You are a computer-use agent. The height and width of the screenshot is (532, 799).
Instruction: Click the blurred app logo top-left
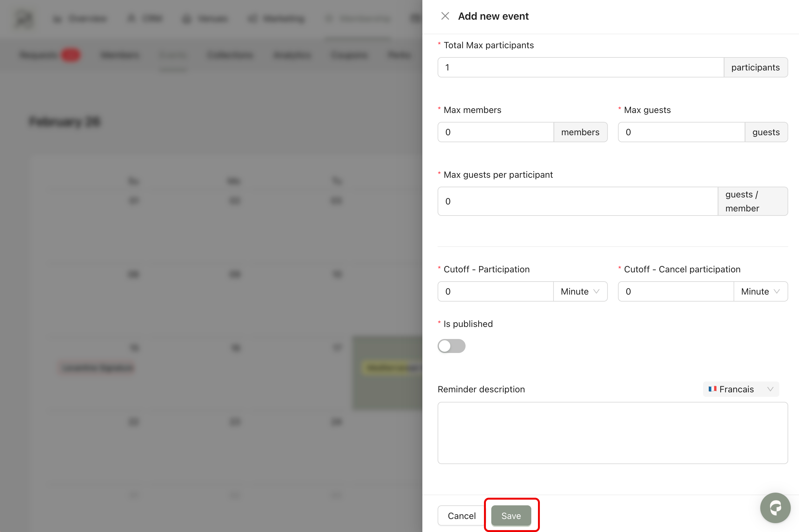pos(24,19)
